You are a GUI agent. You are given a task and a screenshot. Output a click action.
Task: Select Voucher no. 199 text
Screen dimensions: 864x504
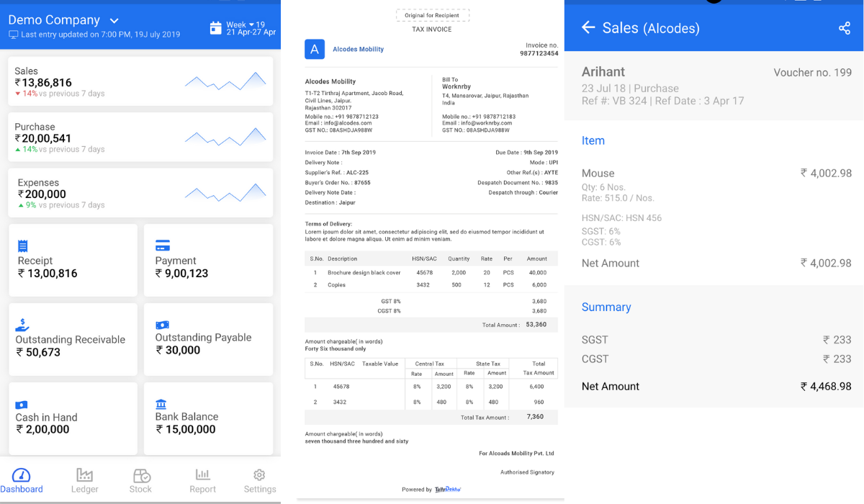pos(812,73)
